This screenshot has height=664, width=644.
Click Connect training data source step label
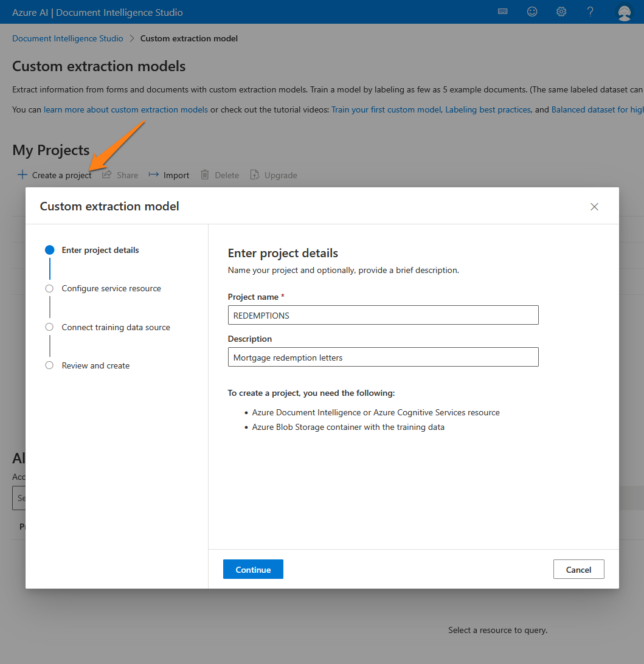click(116, 327)
